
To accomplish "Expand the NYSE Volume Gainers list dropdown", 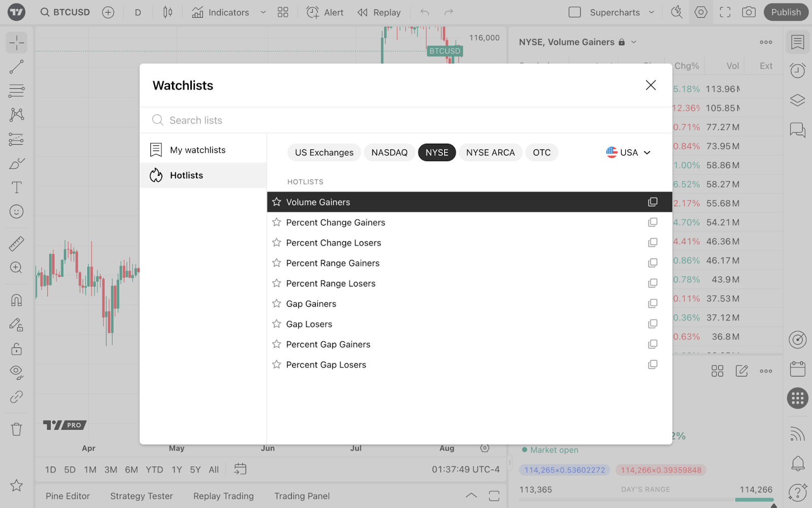I will (634, 42).
